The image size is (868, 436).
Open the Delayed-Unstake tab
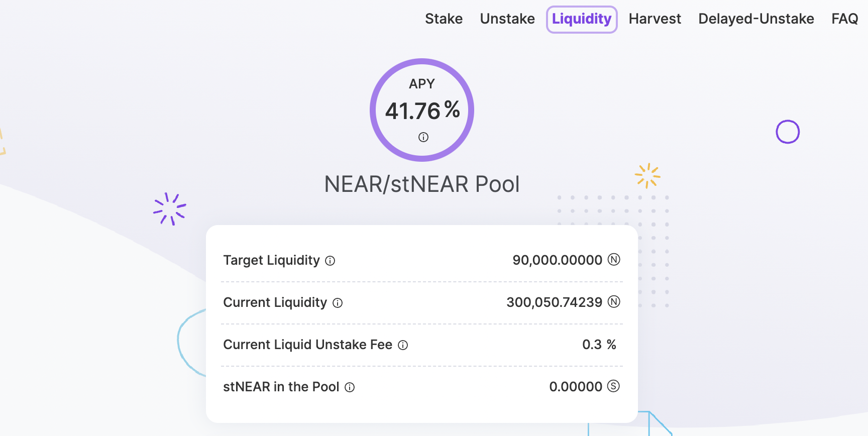756,19
